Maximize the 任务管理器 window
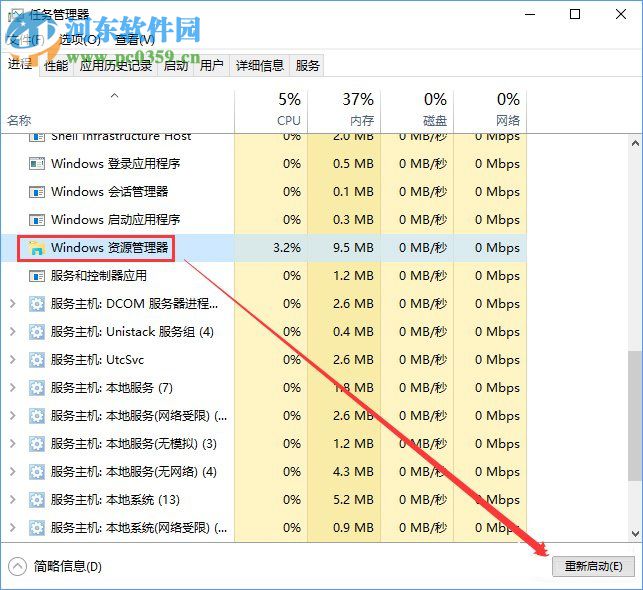This screenshot has height=590, width=643. point(575,14)
